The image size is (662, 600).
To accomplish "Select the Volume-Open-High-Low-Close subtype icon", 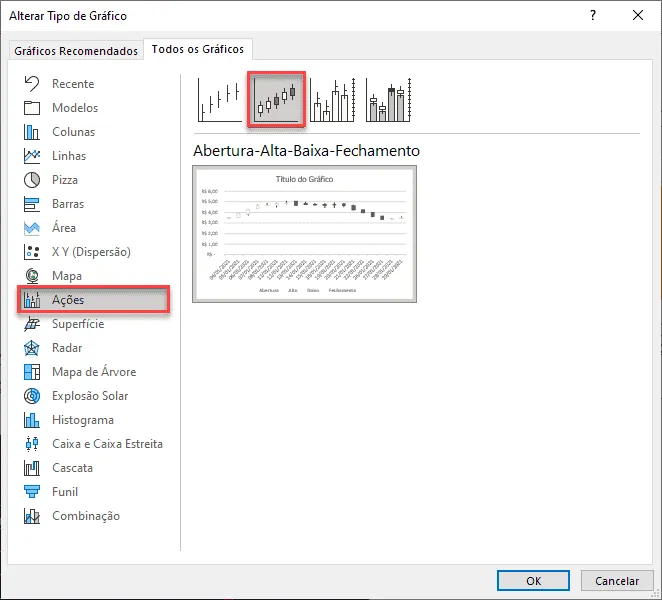I will click(x=388, y=100).
